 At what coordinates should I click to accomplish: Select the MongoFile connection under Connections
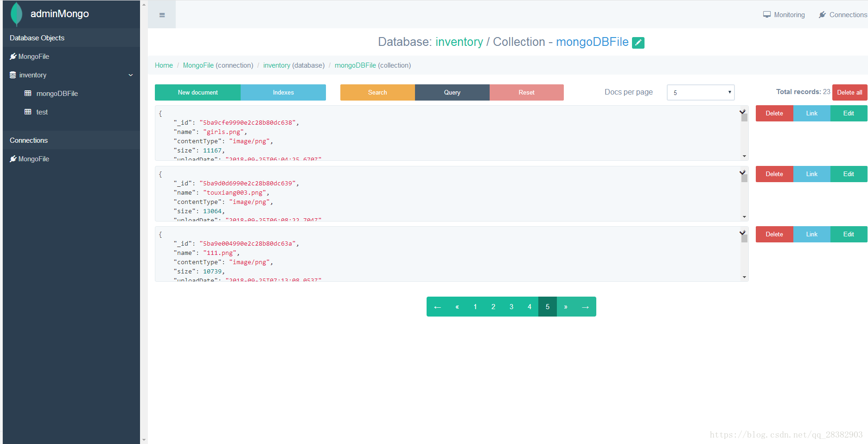click(x=33, y=159)
